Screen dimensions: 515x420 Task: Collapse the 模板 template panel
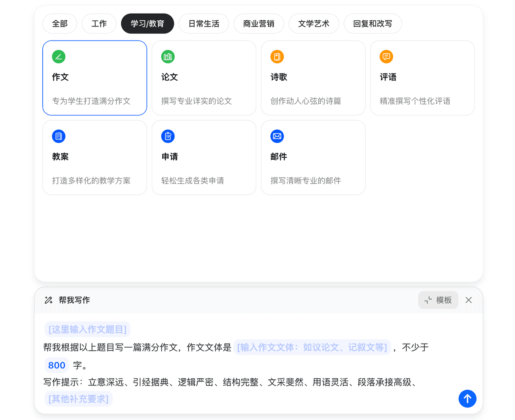(x=438, y=300)
